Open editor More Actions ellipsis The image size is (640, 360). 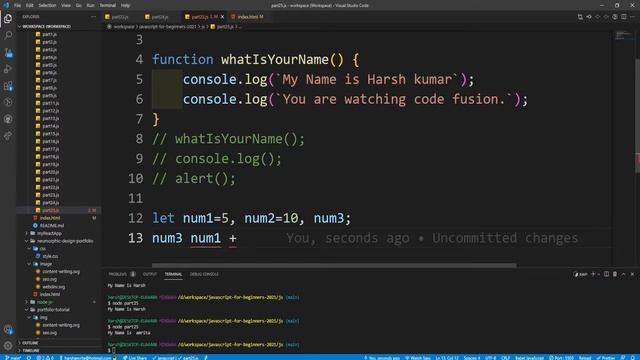pos(632,17)
